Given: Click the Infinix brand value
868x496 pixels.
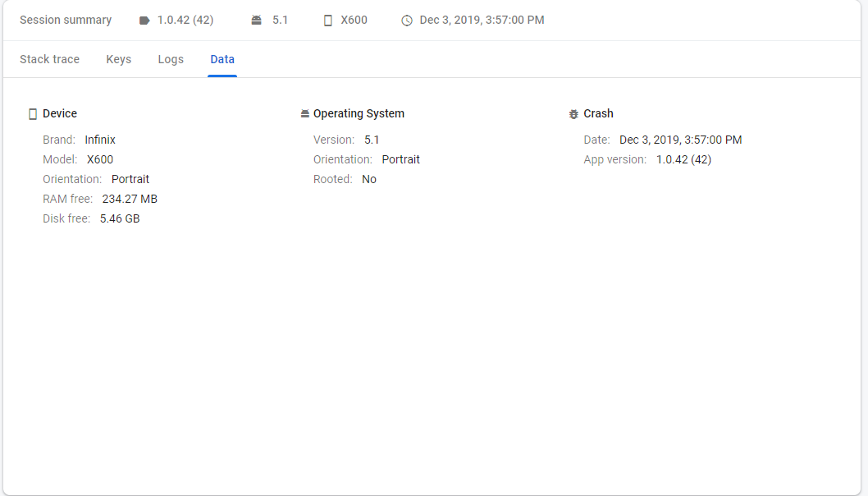Looking at the screenshot, I should point(100,140).
